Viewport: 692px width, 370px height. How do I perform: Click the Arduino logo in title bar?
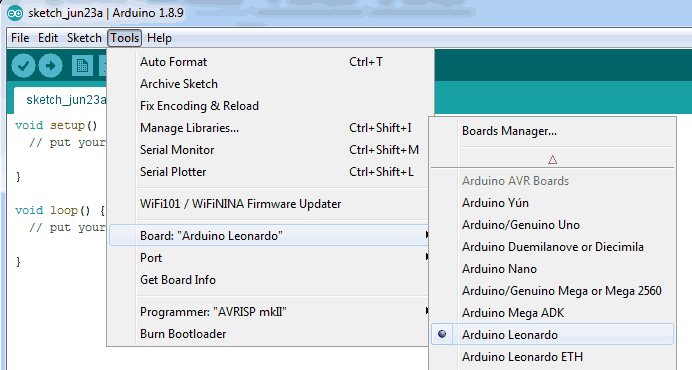[15, 13]
